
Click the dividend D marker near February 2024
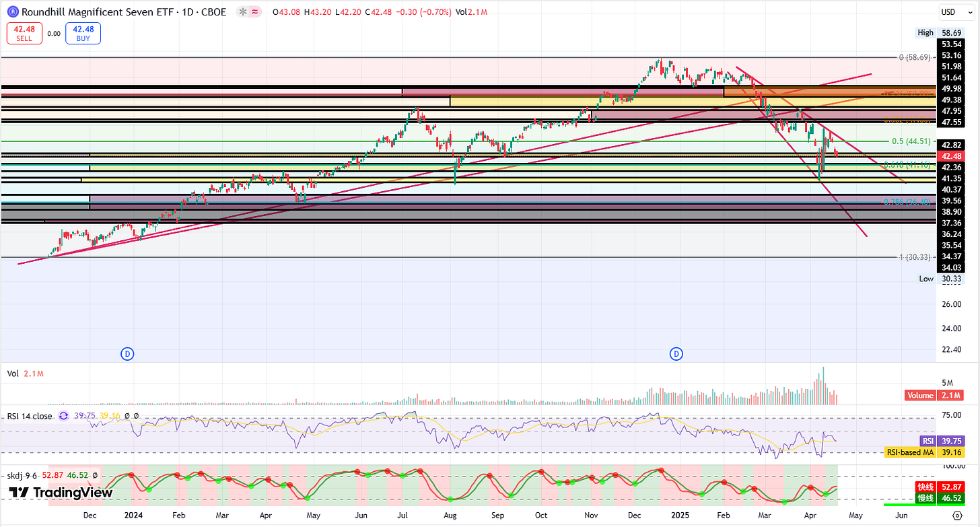(126, 353)
